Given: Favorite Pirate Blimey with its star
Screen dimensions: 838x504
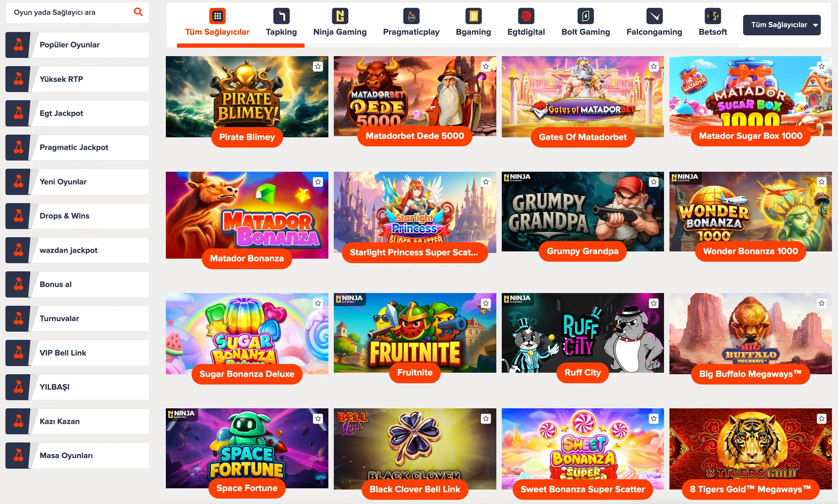Looking at the screenshot, I should [x=318, y=66].
